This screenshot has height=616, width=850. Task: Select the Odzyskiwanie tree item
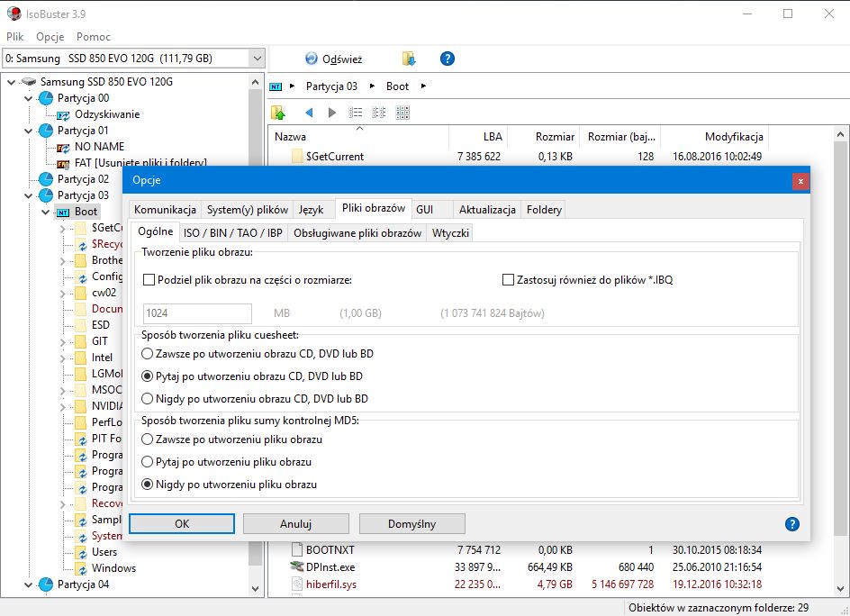click(107, 114)
